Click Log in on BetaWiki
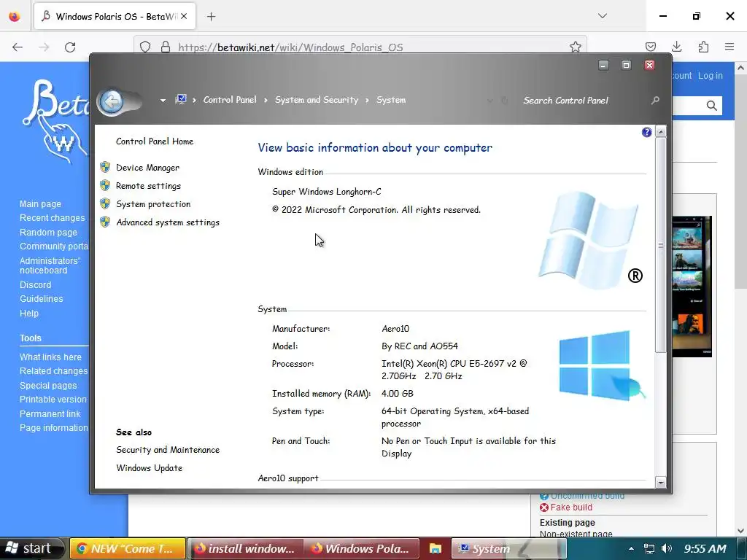The image size is (747, 560). tap(711, 76)
